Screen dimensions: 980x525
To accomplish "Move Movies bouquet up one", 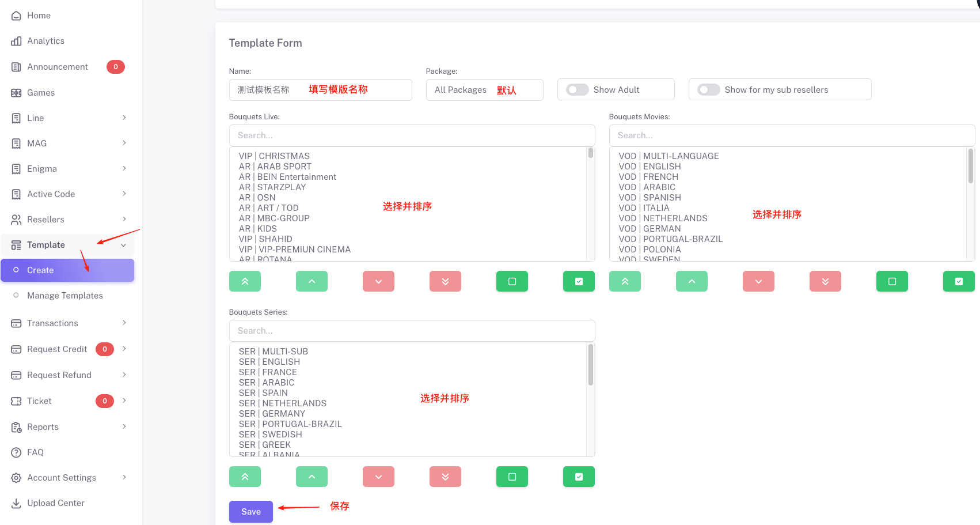I will point(692,281).
